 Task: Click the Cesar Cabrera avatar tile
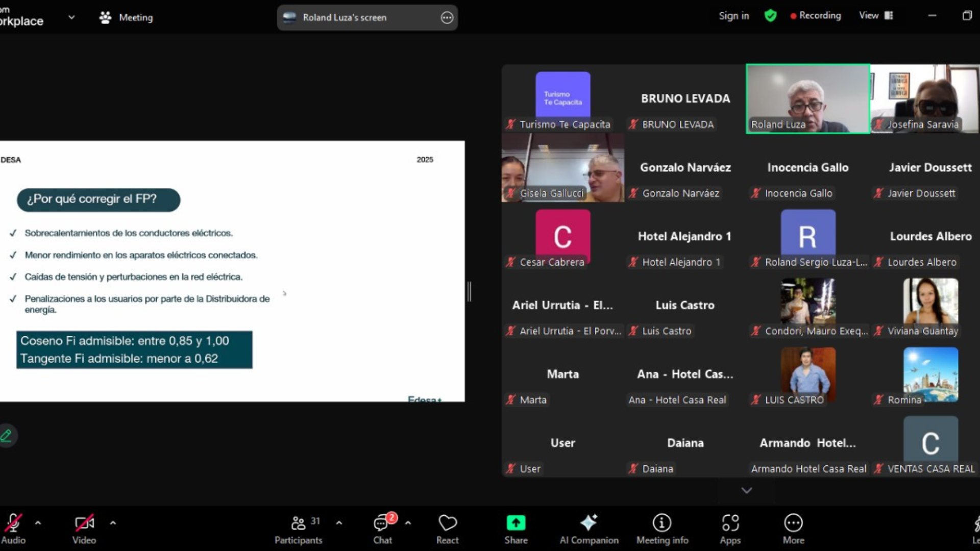pos(562,237)
